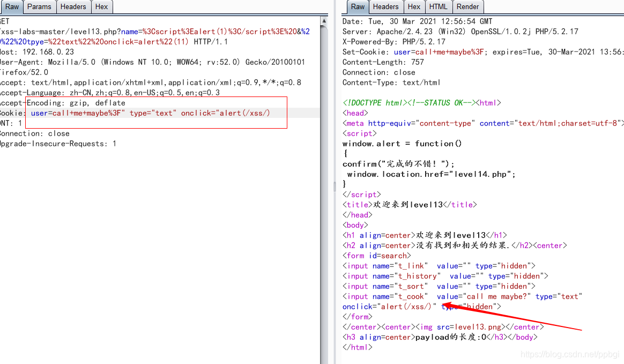Click the 'Accept-Encoding: gzip, deflate' line
Viewport: 624px width, 364px height.
(63, 103)
